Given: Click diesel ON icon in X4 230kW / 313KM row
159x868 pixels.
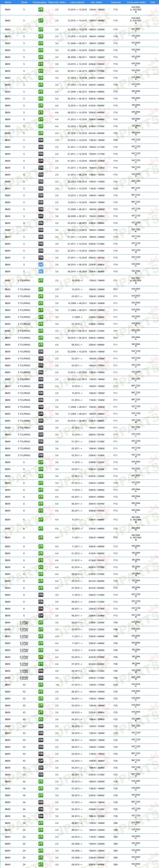Looking at the screenshot, I should (41, 809).
